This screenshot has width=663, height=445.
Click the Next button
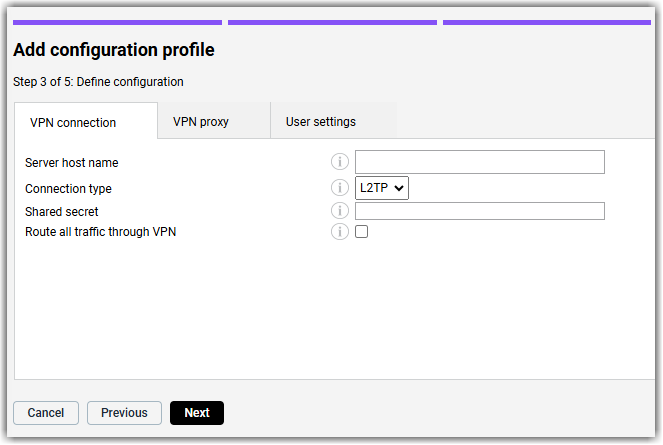(x=197, y=412)
